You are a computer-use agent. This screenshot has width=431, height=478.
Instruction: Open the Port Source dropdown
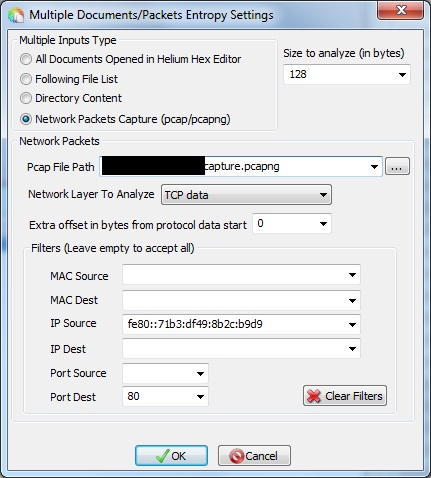pos(200,374)
